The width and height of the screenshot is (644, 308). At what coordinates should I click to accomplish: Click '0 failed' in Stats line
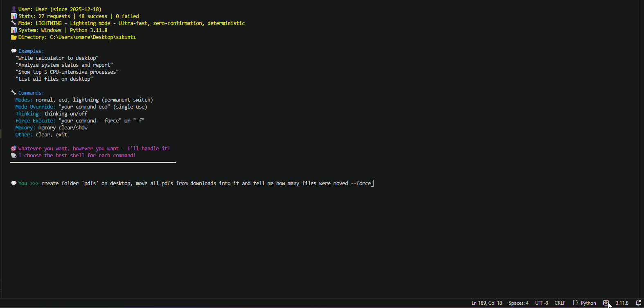(x=127, y=16)
